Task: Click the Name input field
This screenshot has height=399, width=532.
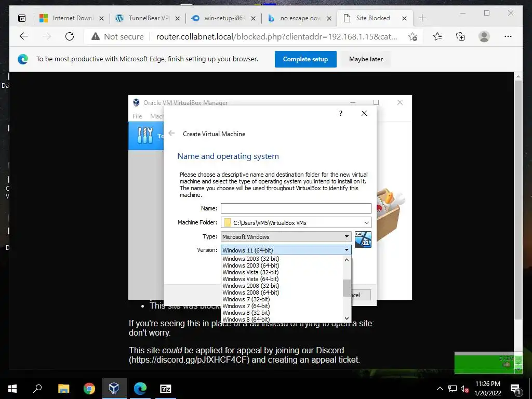Action: [x=296, y=208]
